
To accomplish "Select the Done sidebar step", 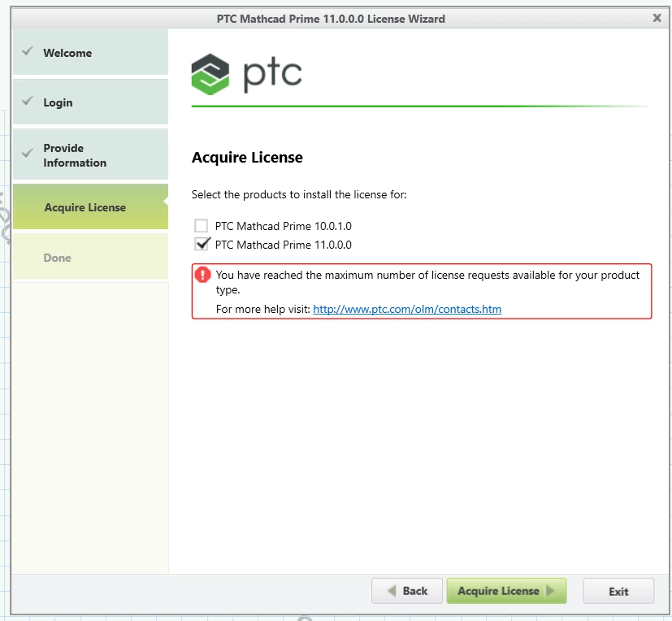I will click(x=90, y=257).
